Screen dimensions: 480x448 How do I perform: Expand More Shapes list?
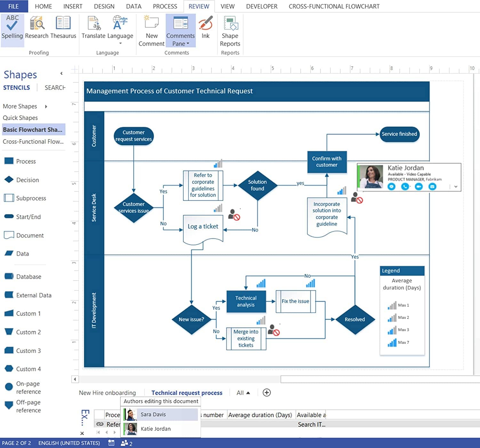point(20,106)
